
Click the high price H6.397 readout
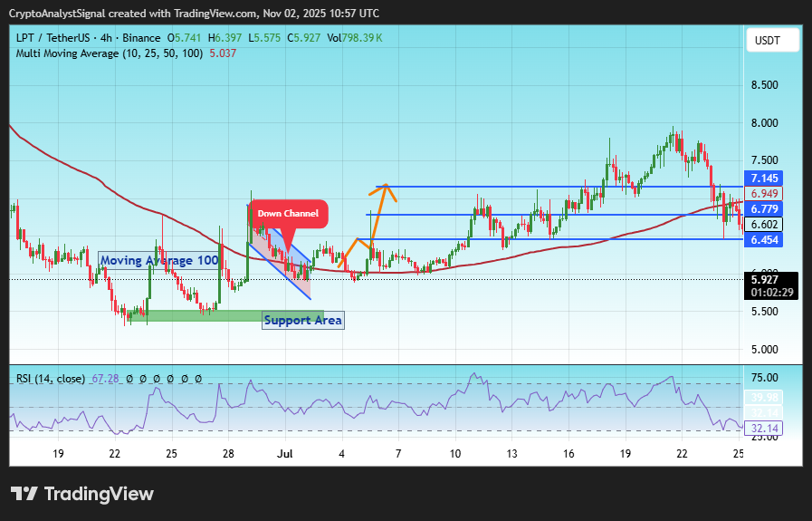click(x=224, y=38)
